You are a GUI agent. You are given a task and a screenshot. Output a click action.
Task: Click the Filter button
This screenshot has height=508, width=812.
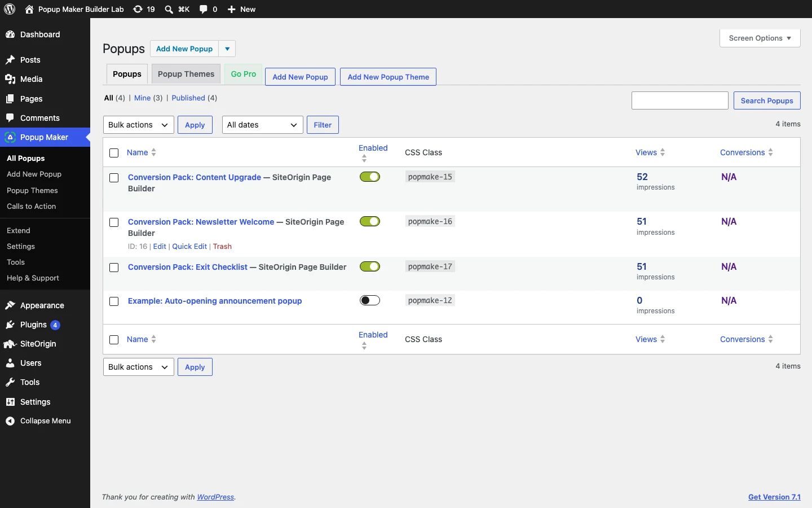coord(323,125)
